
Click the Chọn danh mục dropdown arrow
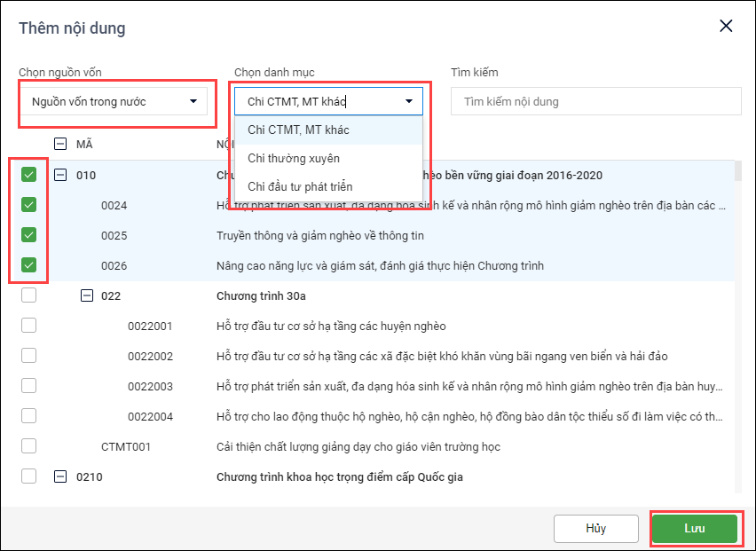pyautogui.click(x=408, y=101)
